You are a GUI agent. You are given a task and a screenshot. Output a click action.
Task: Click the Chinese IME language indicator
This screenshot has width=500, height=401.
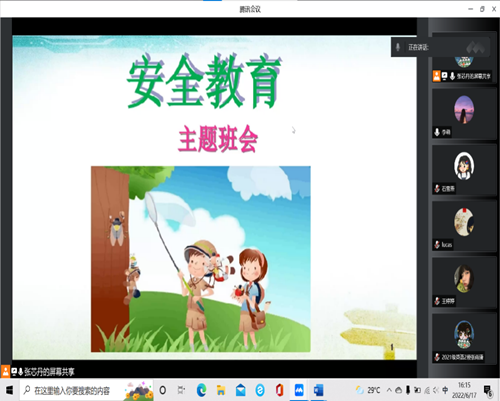pos(445,390)
